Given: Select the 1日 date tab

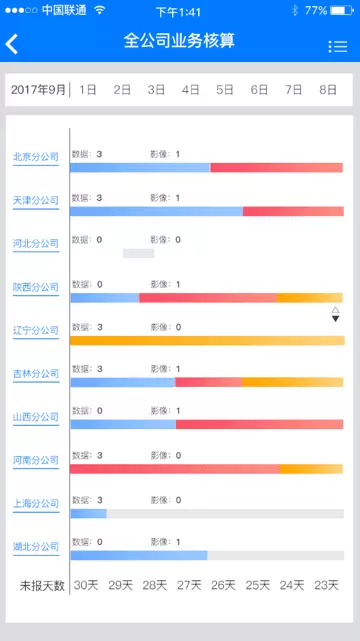Looking at the screenshot, I should [x=87, y=90].
